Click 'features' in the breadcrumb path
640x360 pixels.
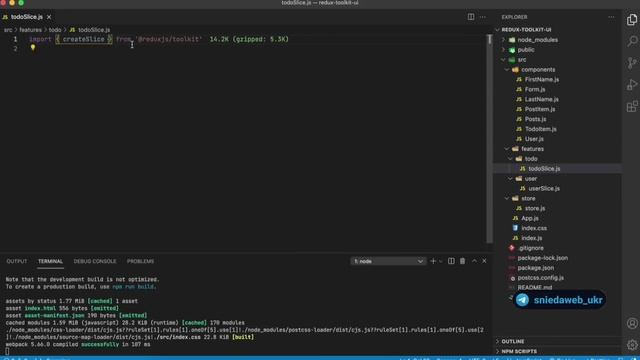click(x=31, y=30)
